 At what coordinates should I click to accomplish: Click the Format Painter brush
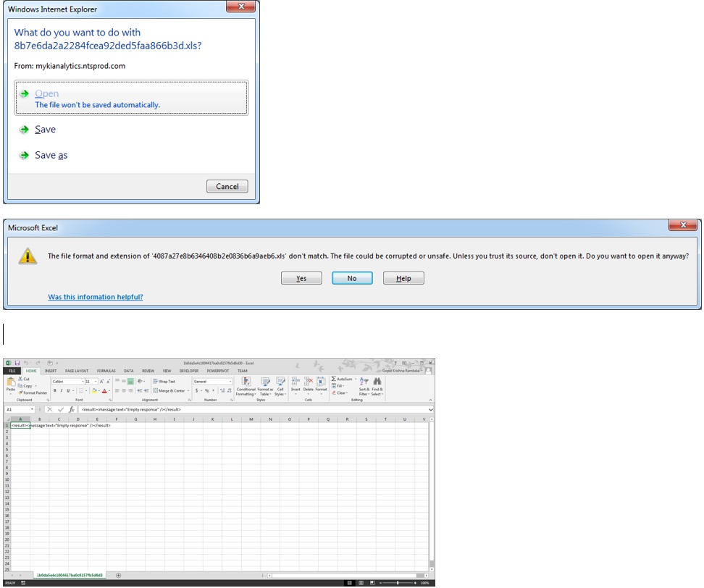21,392
